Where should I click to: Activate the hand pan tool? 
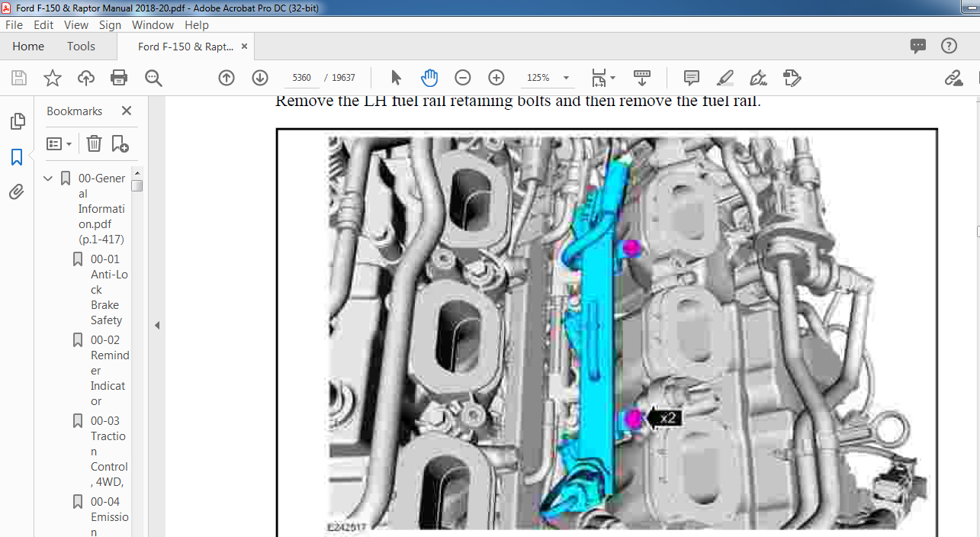(429, 78)
